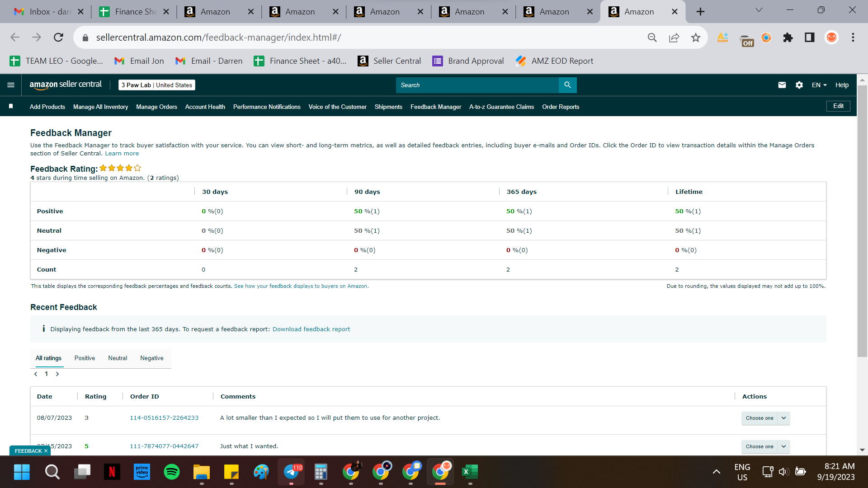Select the All ratings tab
The image size is (868, 488).
(x=48, y=358)
